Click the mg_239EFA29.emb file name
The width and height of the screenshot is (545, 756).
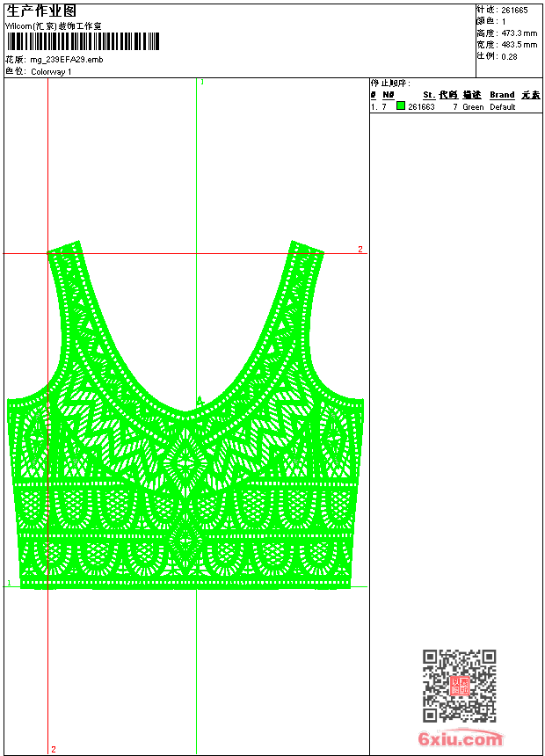click(x=67, y=60)
